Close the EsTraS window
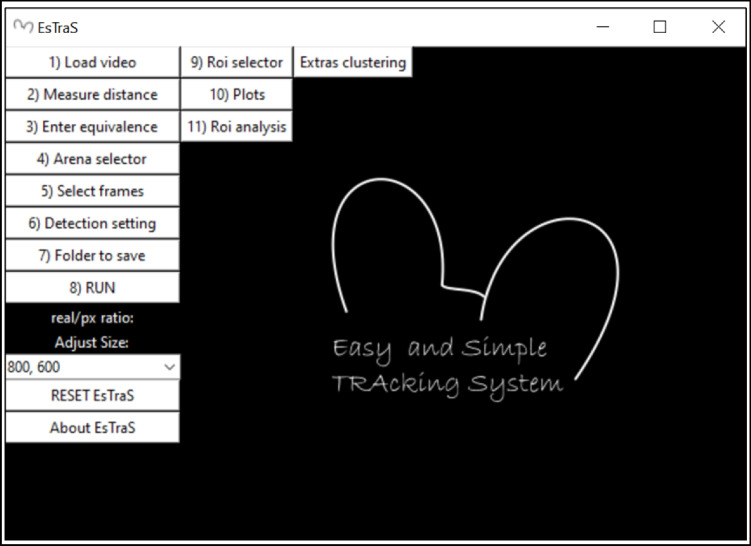The height and width of the screenshot is (546, 751). pyautogui.click(x=718, y=27)
